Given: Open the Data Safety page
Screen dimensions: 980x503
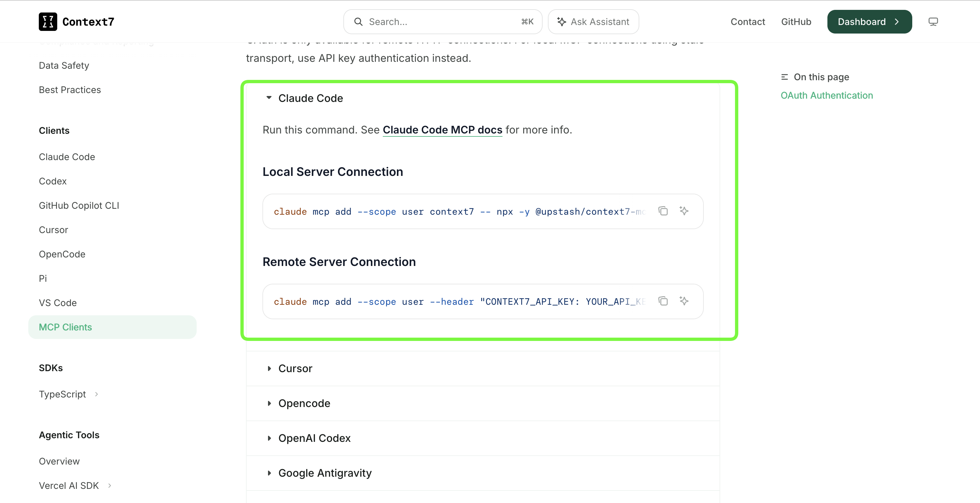Looking at the screenshot, I should (x=64, y=65).
